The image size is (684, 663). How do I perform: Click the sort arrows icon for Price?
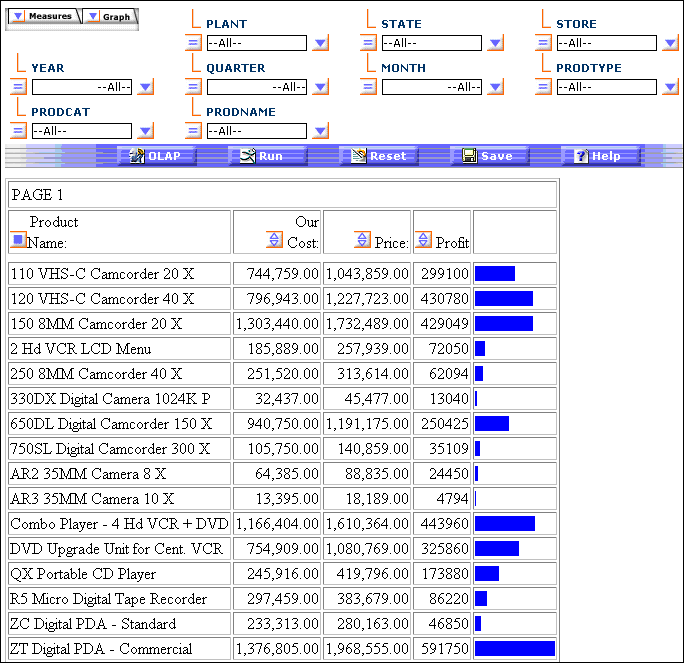[362, 239]
